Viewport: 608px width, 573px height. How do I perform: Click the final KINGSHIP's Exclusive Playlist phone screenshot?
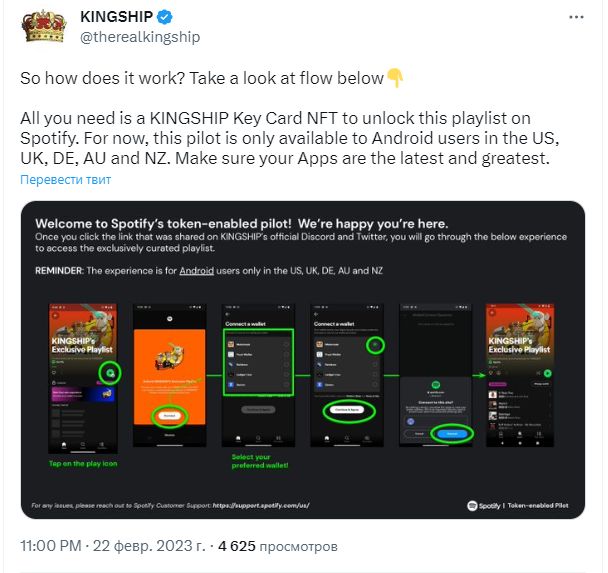point(520,375)
